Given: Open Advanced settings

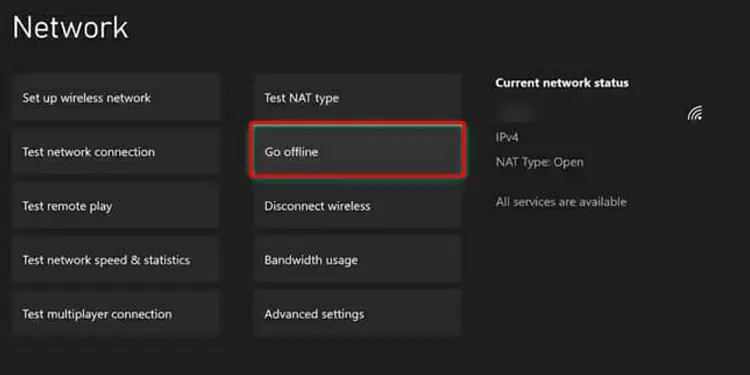Looking at the screenshot, I should coord(358,314).
